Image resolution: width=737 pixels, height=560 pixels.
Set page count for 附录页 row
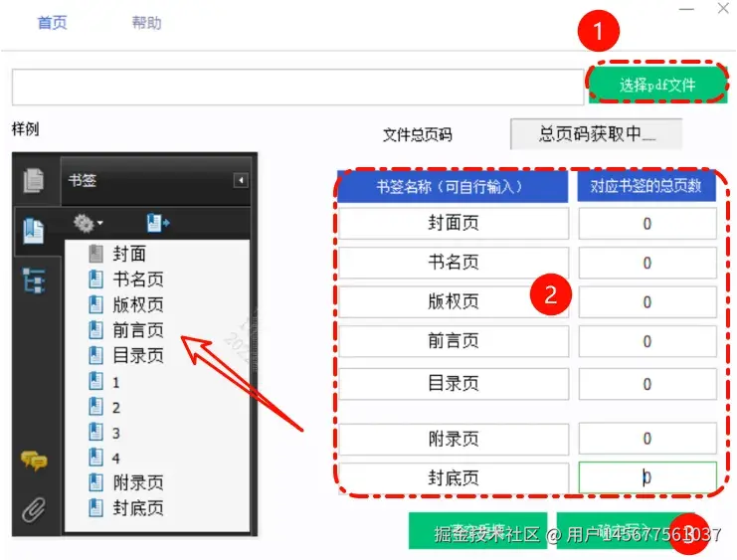pyautogui.click(x=647, y=439)
